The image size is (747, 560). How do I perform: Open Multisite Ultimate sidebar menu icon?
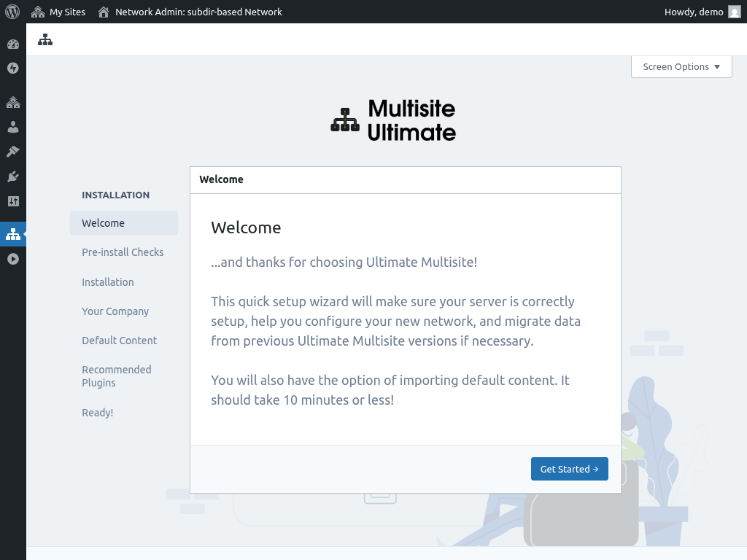click(x=13, y=234)
